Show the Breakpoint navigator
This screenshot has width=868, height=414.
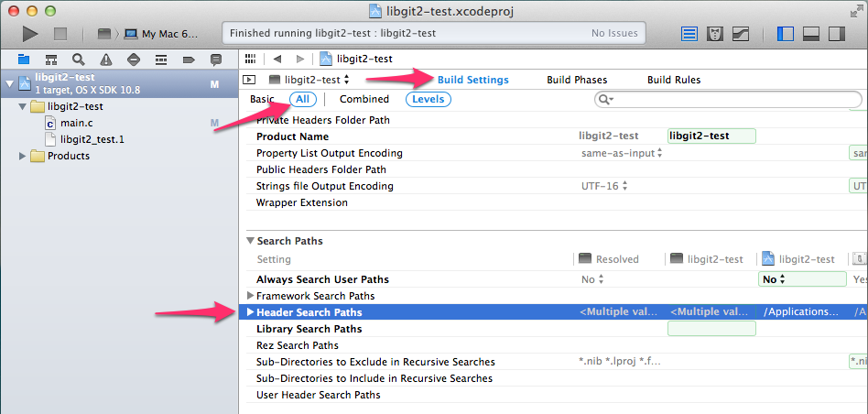coord(189,60)
